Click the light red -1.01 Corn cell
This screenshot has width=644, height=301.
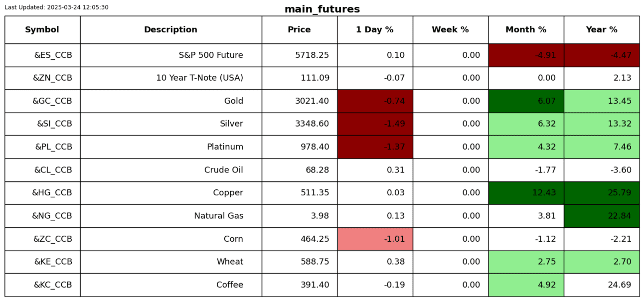(374, 239)
